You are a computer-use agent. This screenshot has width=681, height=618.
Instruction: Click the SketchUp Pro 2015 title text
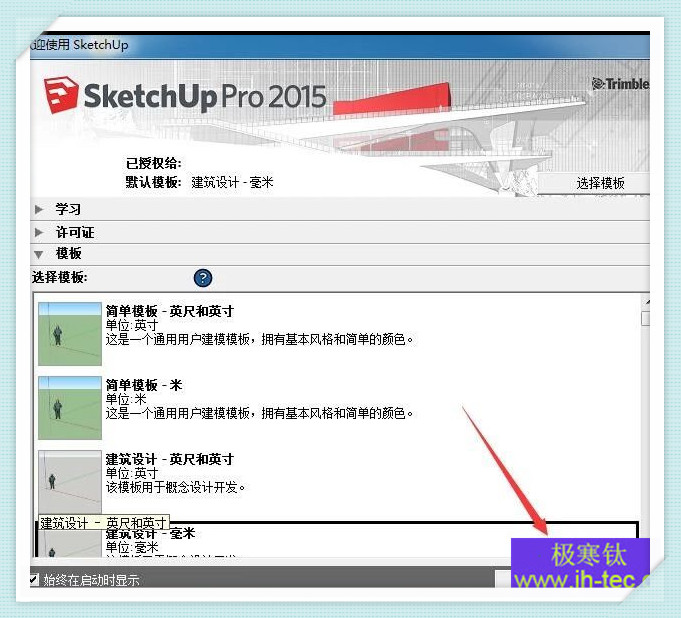pos(205,96)
